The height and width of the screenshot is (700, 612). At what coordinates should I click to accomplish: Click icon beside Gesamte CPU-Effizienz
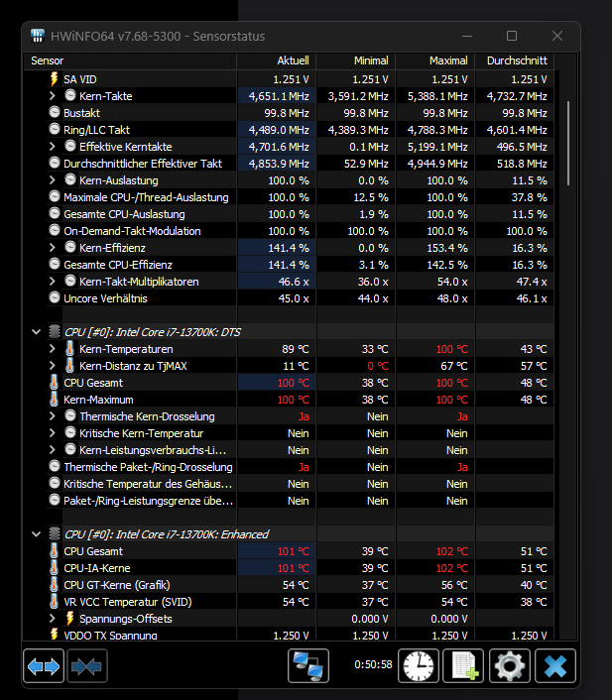[x=54, y=265]
